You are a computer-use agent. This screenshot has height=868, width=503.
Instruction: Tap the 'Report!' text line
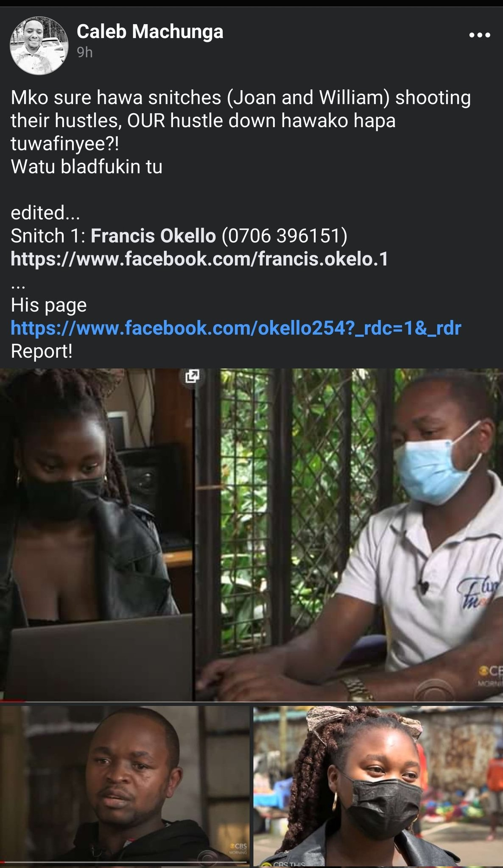click(42, 351)
